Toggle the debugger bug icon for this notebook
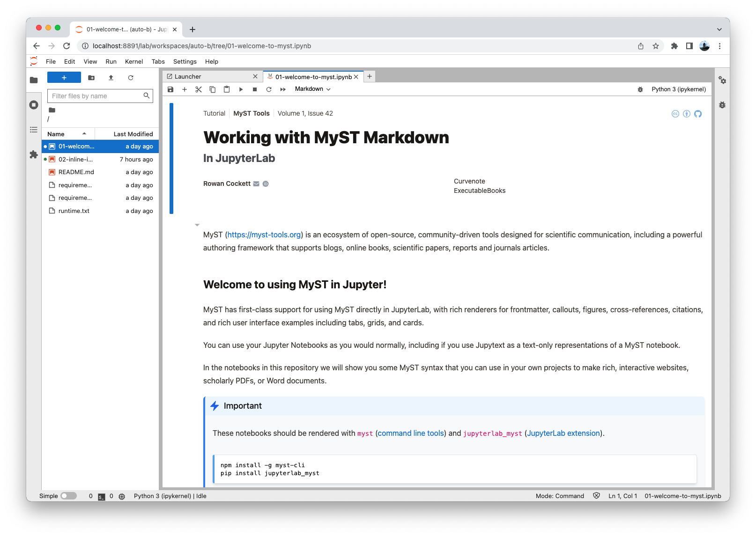The image size is (756, 536). pos(640,89)
